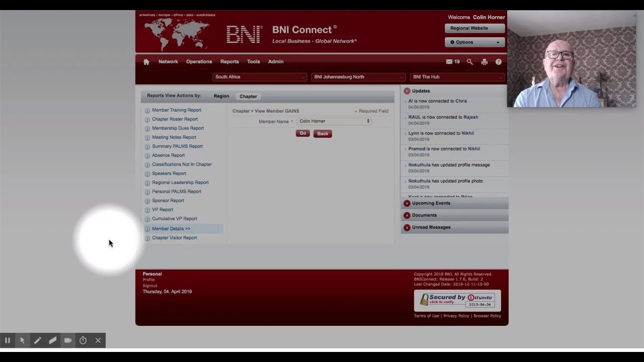644x362 pixels.
Task: Click the BNI logo
Action: click(245, 34)
